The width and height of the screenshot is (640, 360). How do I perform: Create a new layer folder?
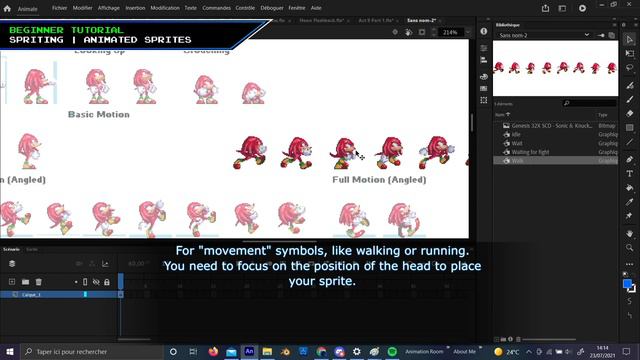25,282
